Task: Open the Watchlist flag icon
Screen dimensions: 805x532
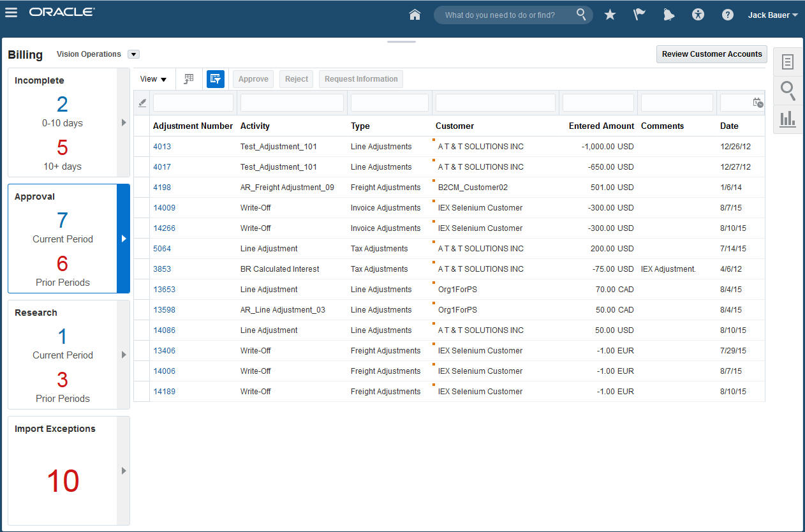Action: (x=639, y=15)
